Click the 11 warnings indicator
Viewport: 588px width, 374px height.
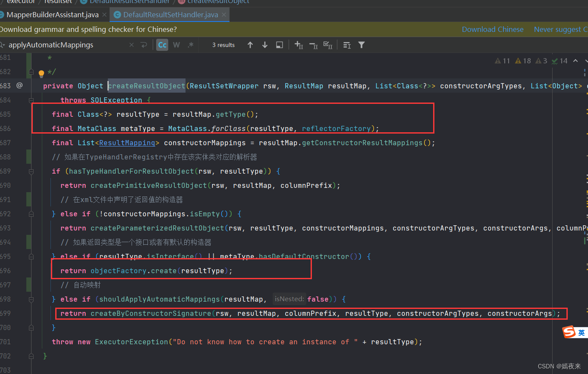502,61
